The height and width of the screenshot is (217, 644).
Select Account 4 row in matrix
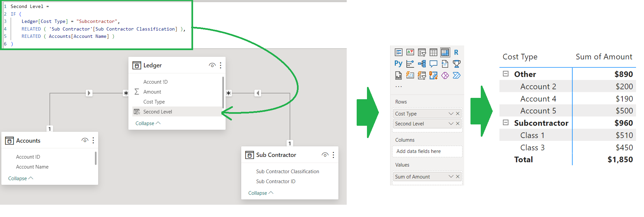pyautogui.click(x=568, y=99)
